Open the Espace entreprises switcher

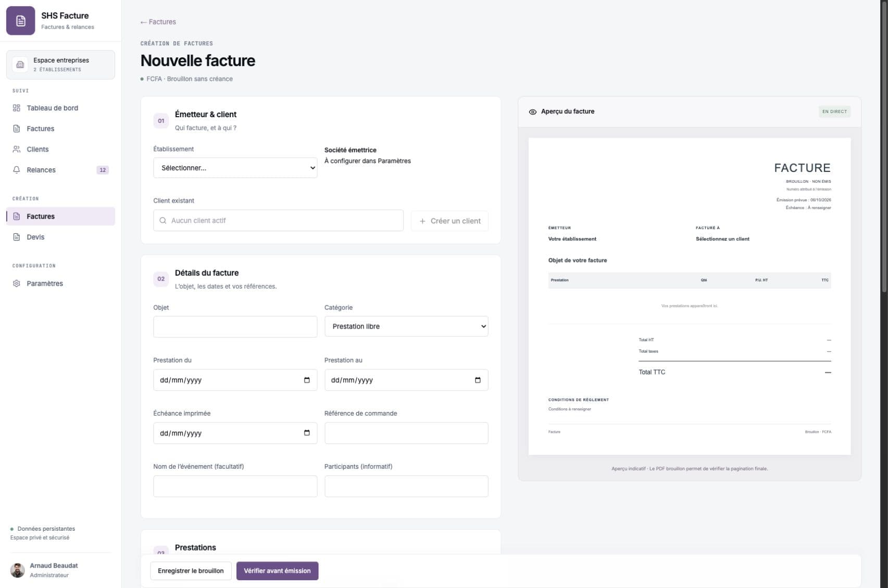pos(60,65)
